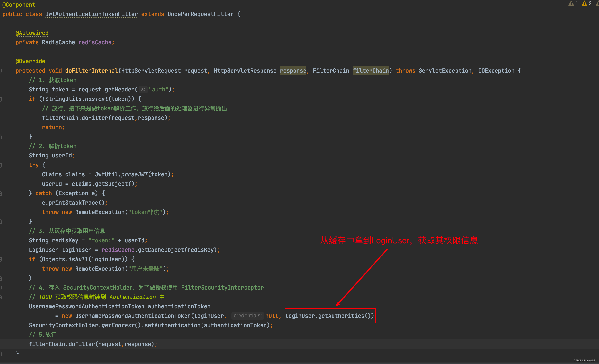This screenshot has height=364, width=599.
Task: Click the String userId; declaration
Action: pyautogui.click(x=52, y=156)
